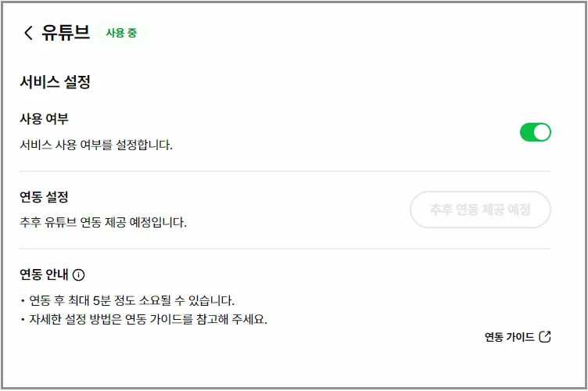The image size is (588, 391).
Task: Click the 사용 여부 label
Action: pyautogui.click(x=45, y=119)
